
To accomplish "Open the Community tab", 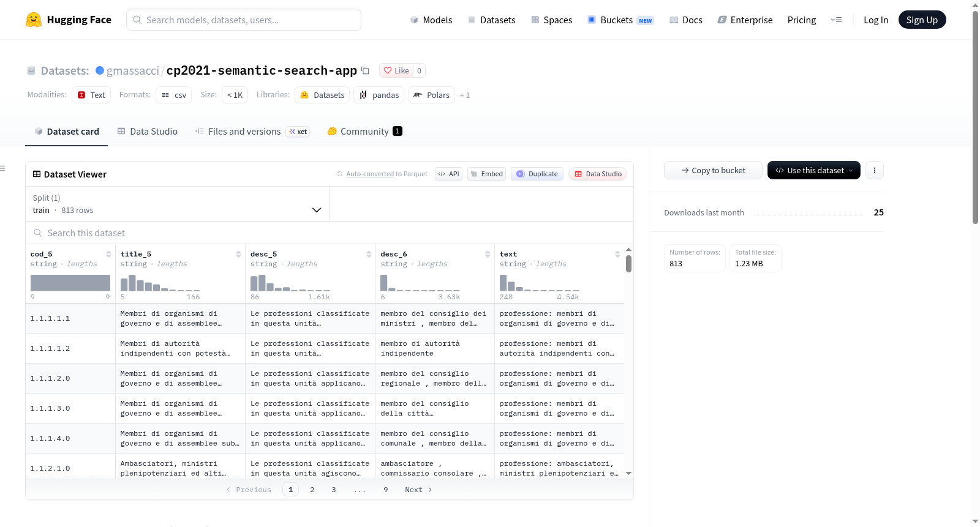I will (x=364, y=131).
